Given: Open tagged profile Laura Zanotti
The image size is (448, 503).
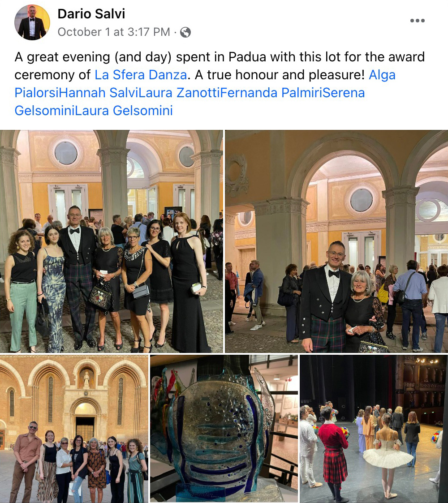Looking at the screenshot, I should point(179,93).
